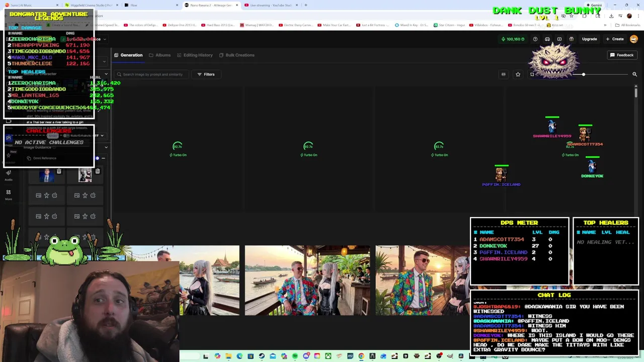Collapse Omni Reference with the minus button
This screenshot has width=644, height=362.
click(x=103, y=158)
